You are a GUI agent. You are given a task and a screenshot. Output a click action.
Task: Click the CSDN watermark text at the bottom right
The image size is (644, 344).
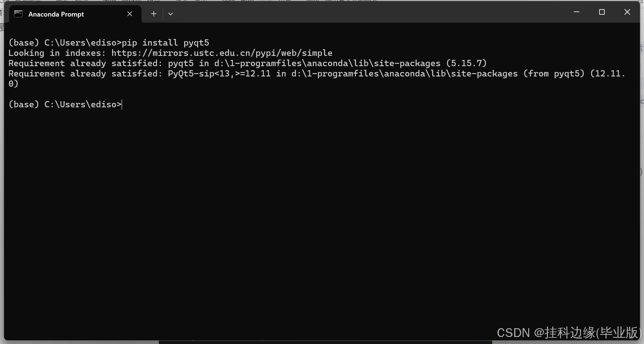point(569,333)
